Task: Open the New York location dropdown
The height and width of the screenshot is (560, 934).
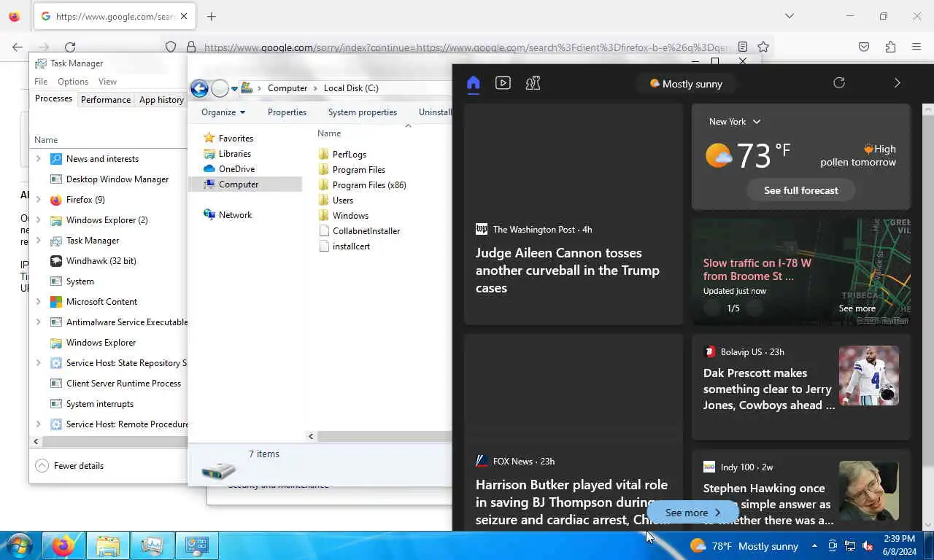Action: coord(735,122)
